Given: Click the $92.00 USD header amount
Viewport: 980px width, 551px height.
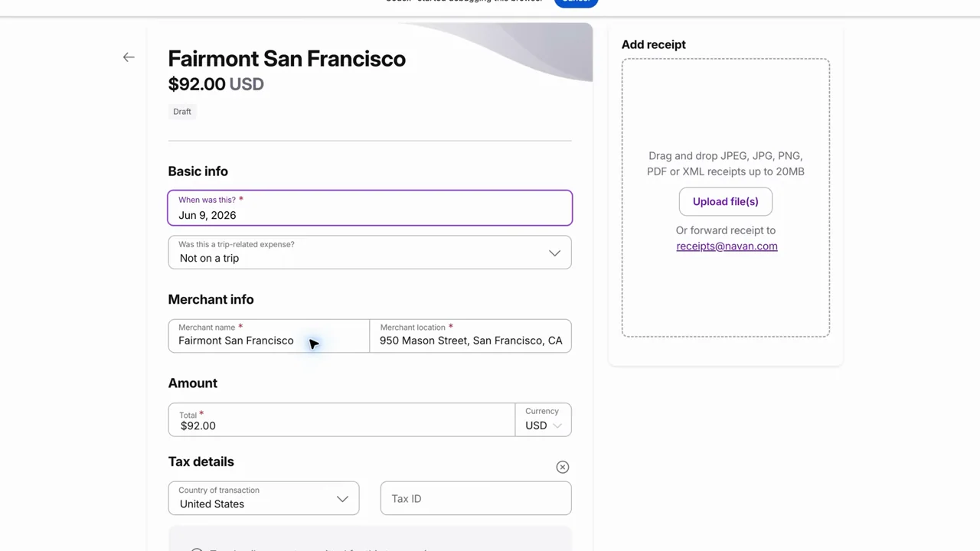Looking at the screenshot, I should coord(216,84).
